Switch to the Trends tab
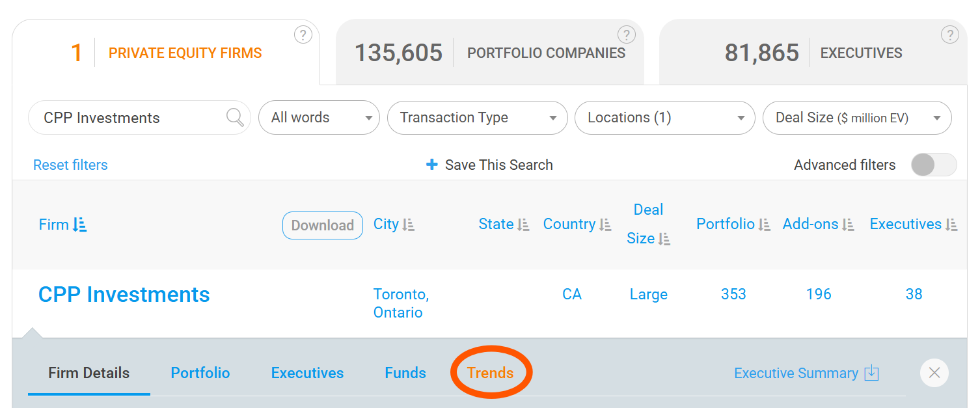The image size is (980, 408). pos(490,373)
